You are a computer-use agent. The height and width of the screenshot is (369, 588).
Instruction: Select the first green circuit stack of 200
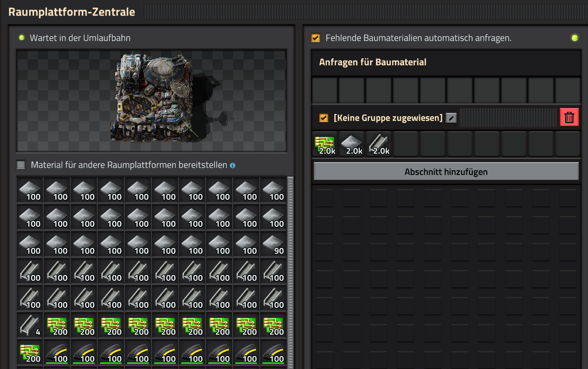(57, 325)
